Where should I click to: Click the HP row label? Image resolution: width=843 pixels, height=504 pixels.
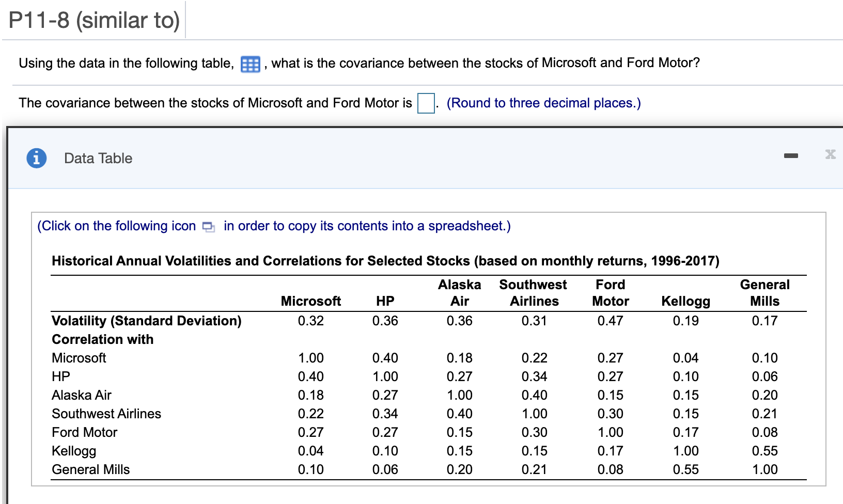point(61,376)
